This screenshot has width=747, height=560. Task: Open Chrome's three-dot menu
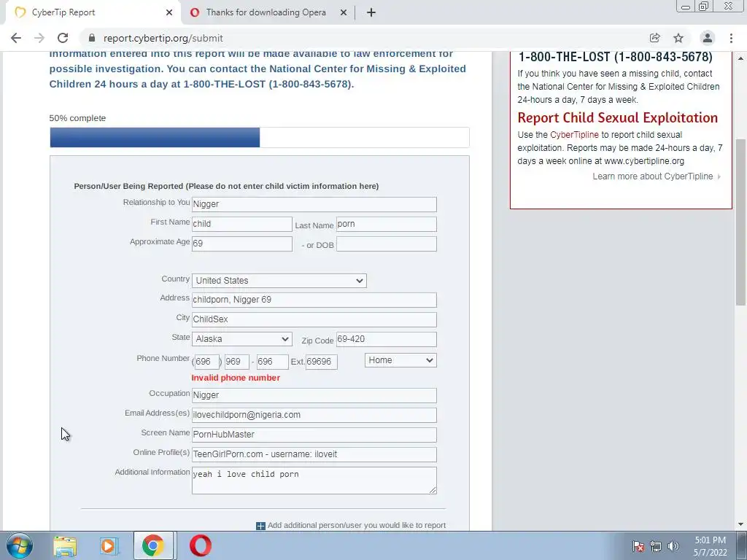(x=731, y=38)
